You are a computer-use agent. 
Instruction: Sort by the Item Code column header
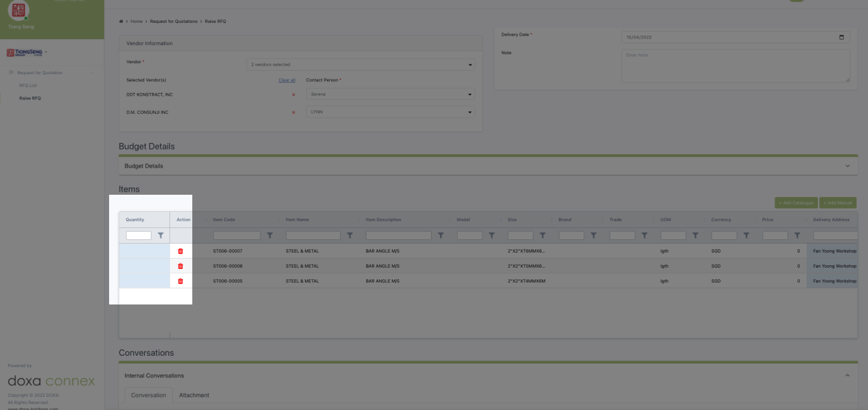click(224, 219)
